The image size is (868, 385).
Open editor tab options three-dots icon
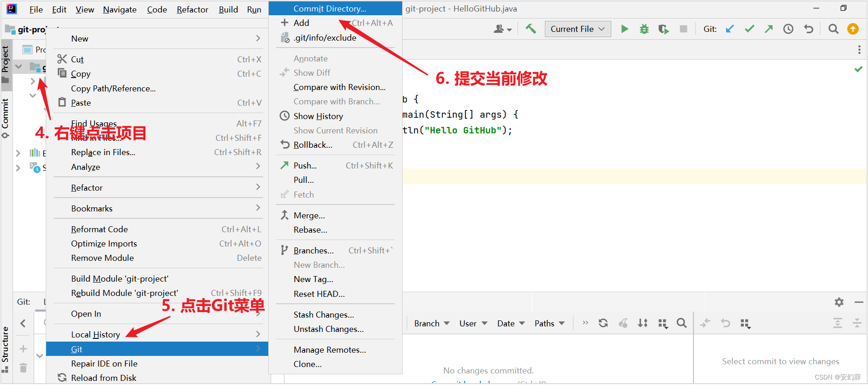click(x=859, y=49)
